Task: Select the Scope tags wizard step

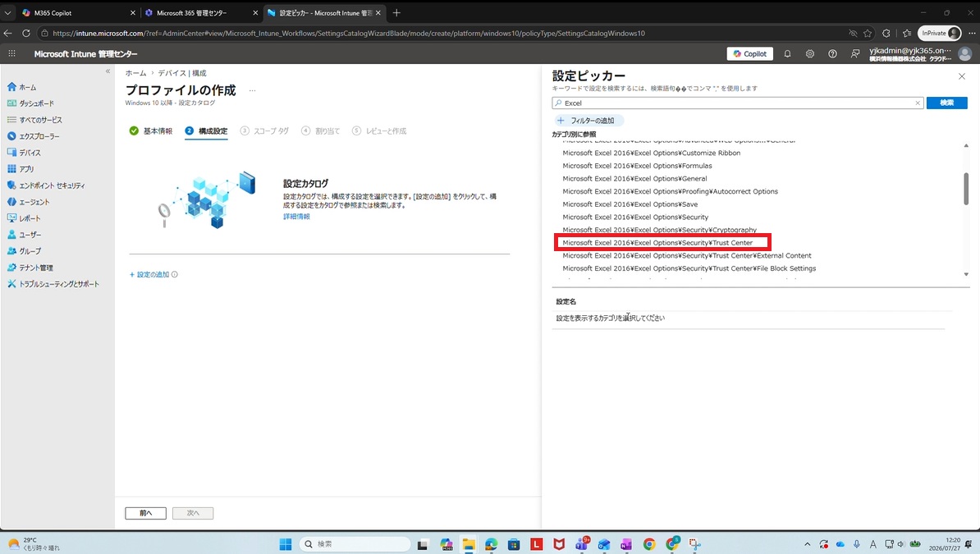Action: point(264,130)
